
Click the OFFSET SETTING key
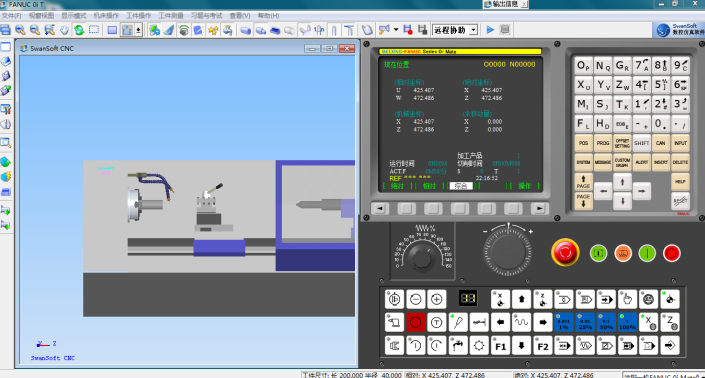tap(622, 143)
